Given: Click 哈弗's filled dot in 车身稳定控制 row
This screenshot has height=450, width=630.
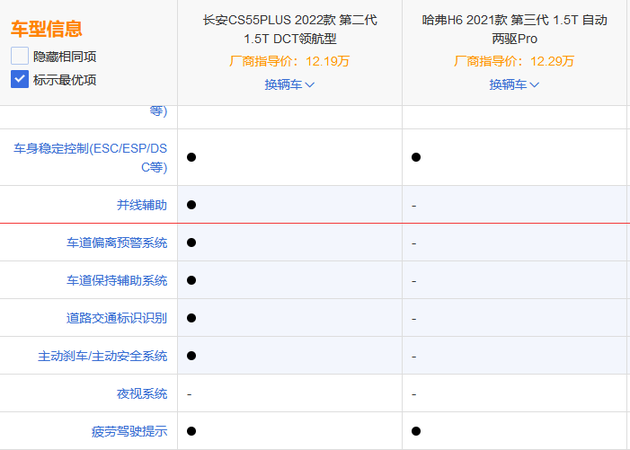Looking at the screenshot, I should [x=415, y=157].
